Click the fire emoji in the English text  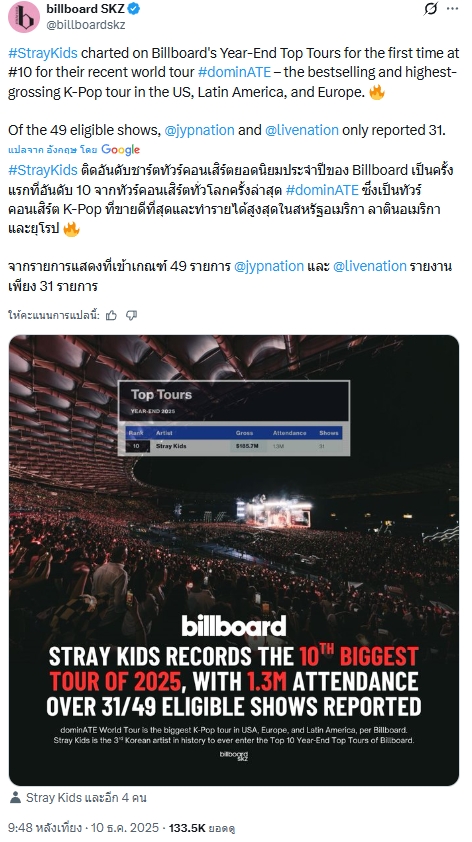coord(377,92)
